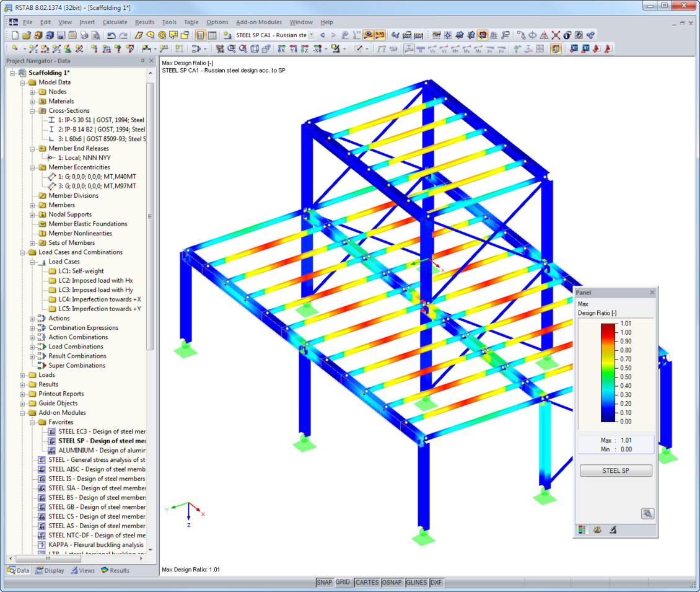Close the Panel window
The height and width of the screenshot is (592, 700).
pyautogui.click(x=652, y=292)
